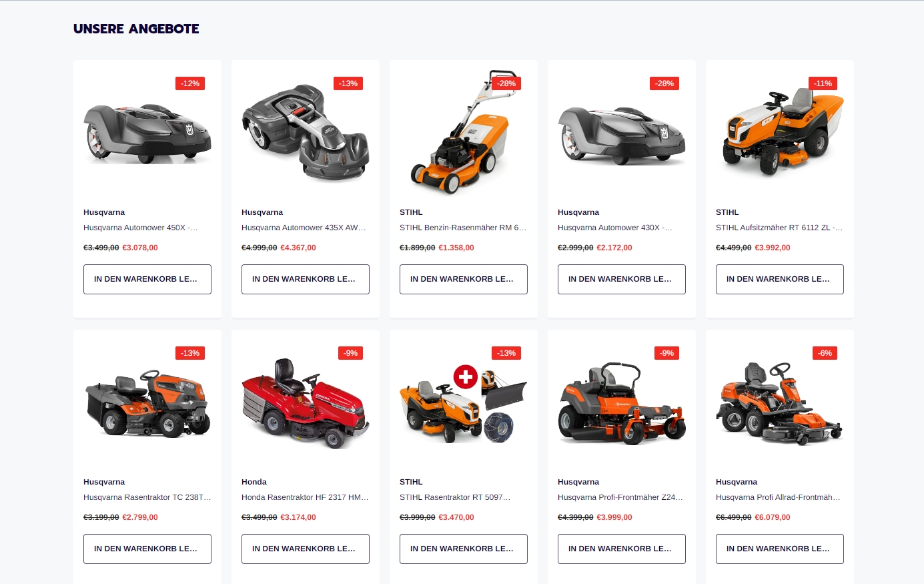
Task: Click the -6% badge on Profi Allrad-Frontmäher
Action: 825,353
